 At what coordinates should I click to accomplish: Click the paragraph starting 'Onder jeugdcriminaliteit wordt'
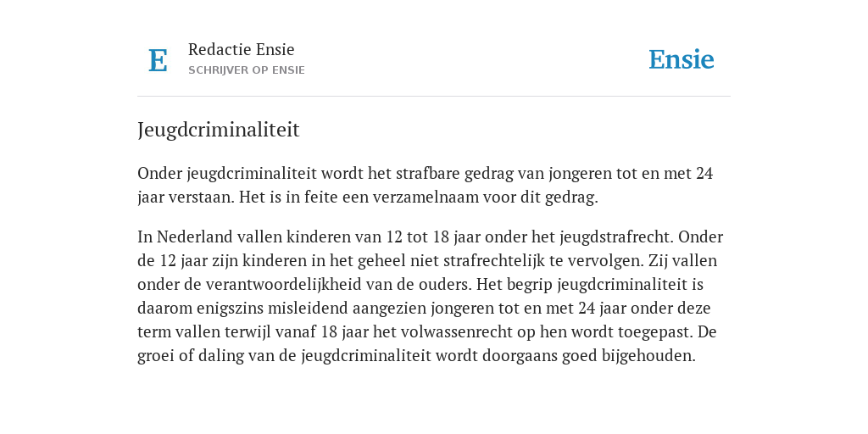426,185
